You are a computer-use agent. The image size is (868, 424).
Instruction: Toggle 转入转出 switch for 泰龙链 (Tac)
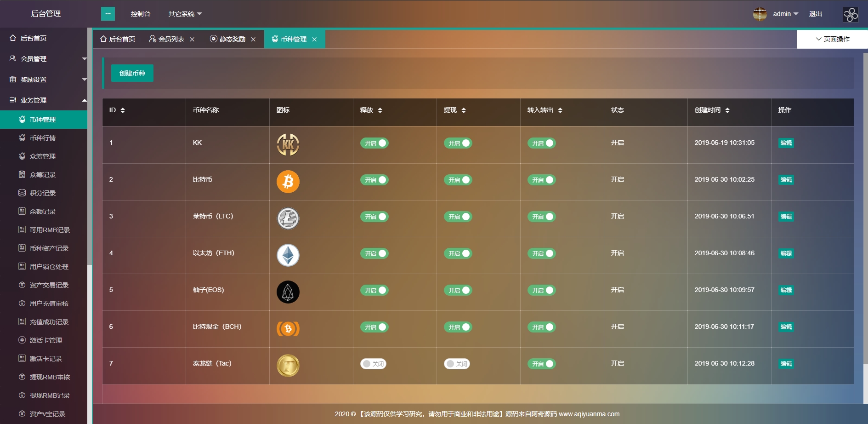tap(542, 364)
